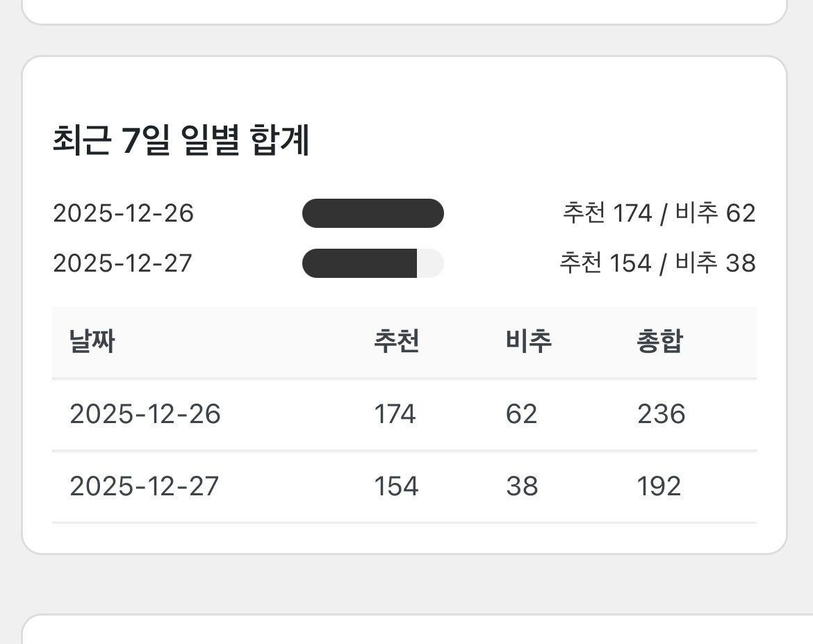Viewport: 813px width, 644px height.
Task: Click the 최근 7일 일별 합계 heading
Action: 181,140
